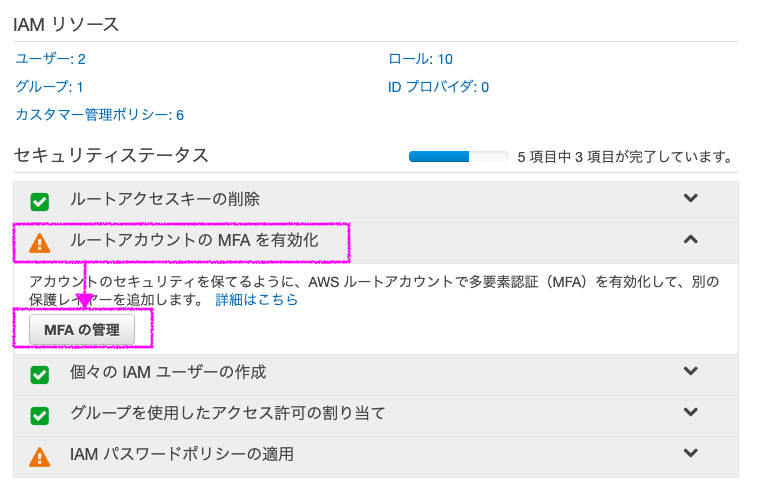Select the ルートアカウントの MFA を有効化 row title
Viewport: 765px width, 496px height.
click(x=194, y=240)
